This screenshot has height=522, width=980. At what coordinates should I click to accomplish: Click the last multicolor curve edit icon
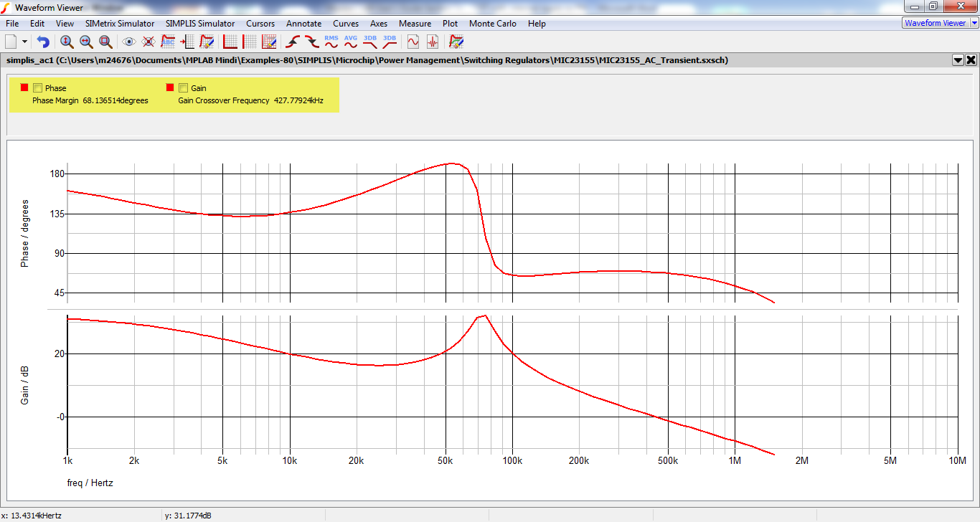click(456, 42)
